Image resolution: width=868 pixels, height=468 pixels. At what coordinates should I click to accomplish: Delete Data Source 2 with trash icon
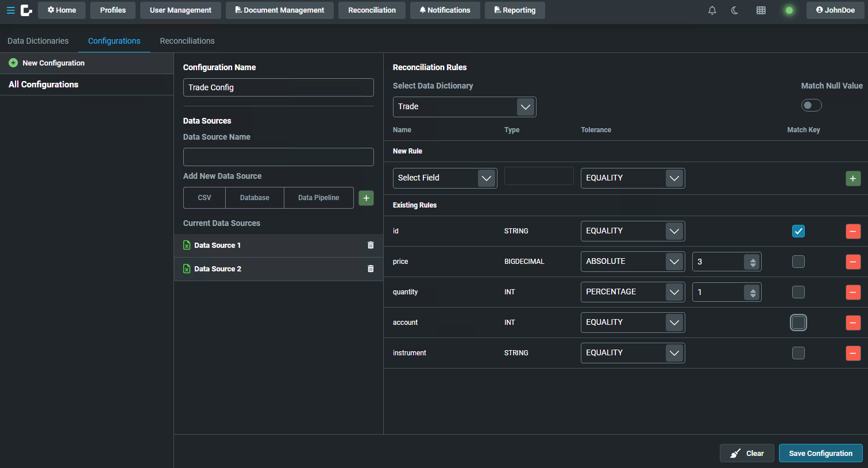tap(371, 269)
